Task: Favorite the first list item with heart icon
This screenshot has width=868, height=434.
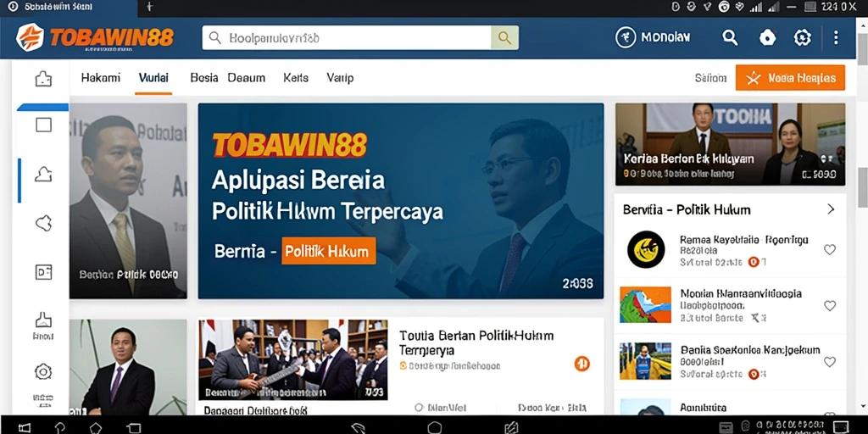Action: (829, 250)
